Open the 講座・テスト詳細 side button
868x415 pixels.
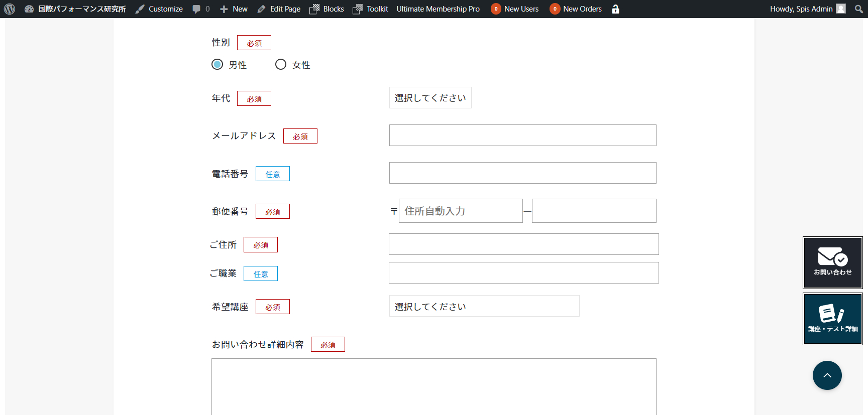pos(832,319)
